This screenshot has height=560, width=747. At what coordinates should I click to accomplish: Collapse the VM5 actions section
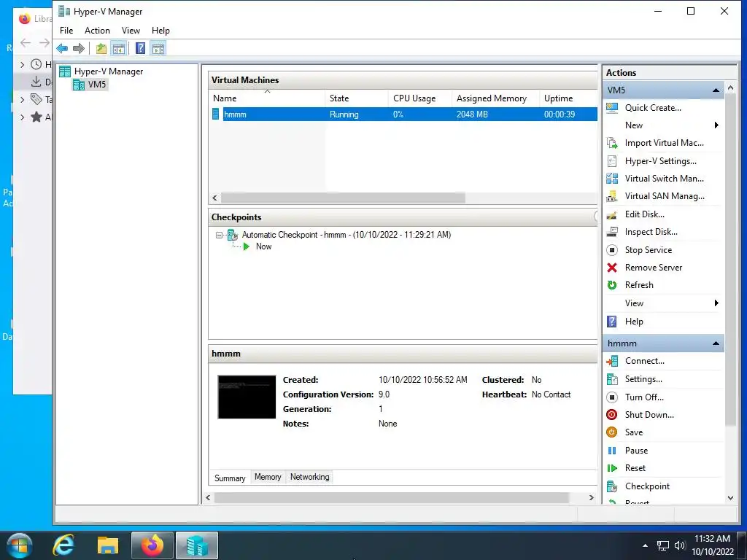point(716,90)
